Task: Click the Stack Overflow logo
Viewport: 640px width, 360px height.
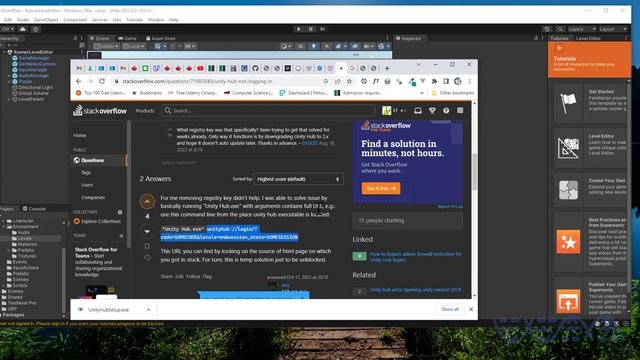Action: tap(100, 111)
